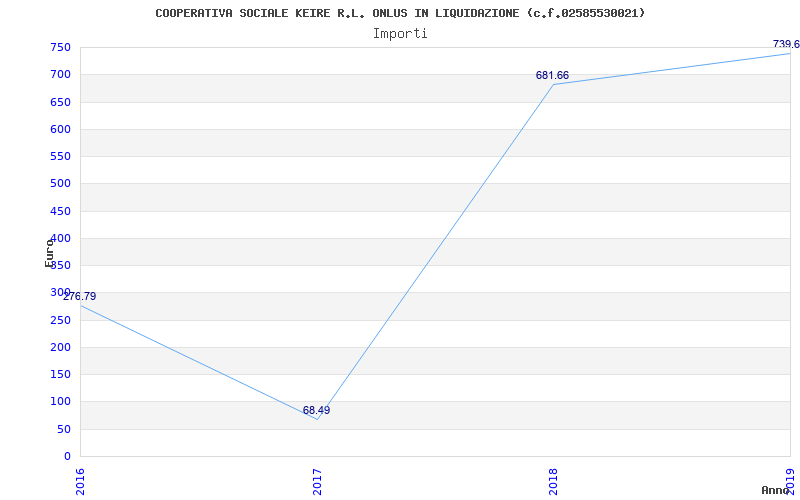Image resolution: width=800 pixels, height=500 pixels.
Task: Click the 200 y-axis tick label
Action: coord(60,347)
